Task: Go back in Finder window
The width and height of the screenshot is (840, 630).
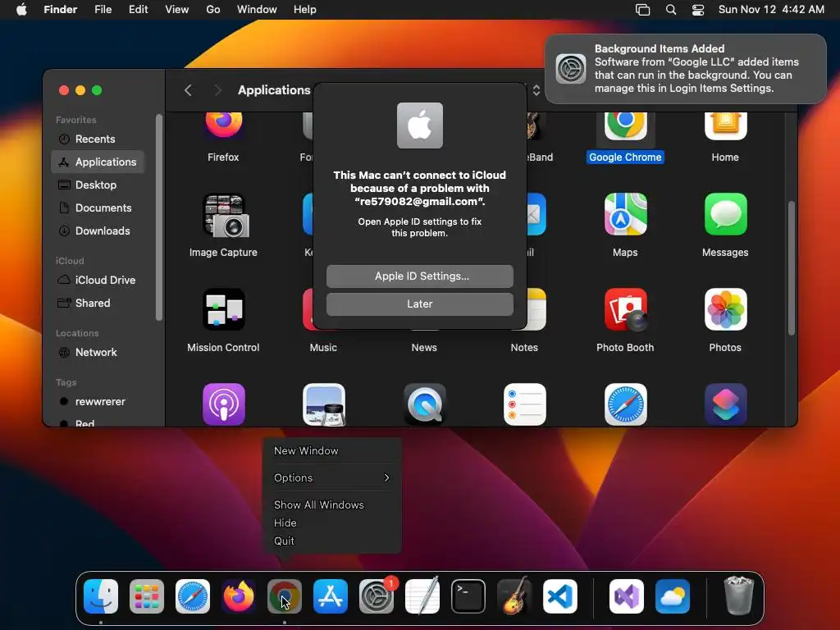Action: click(188, 90)
